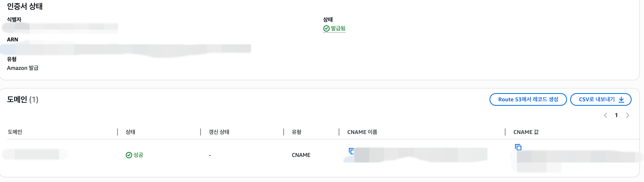Screen dimensions: 644x182
Task: Select page number 1 in pagination
Action: click(x=616, y=115)
